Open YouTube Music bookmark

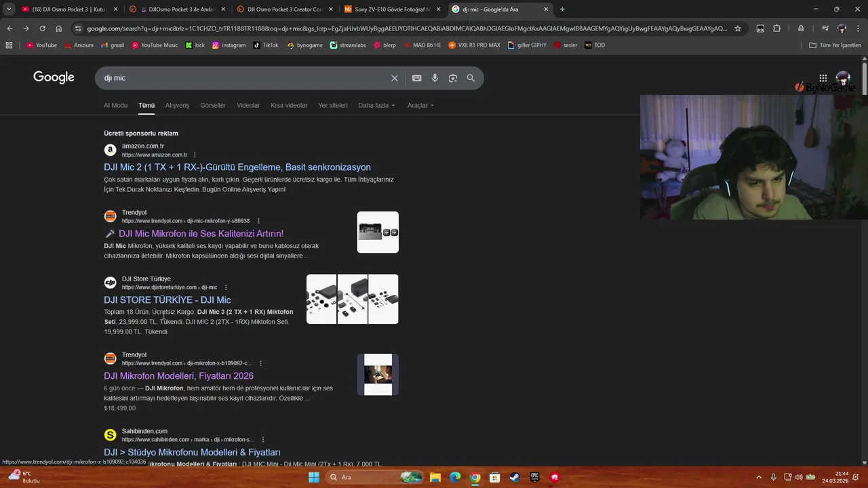[x=155, y=45]
